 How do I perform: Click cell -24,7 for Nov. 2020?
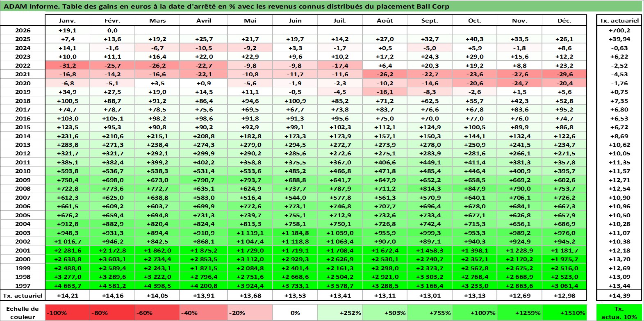coord(519,83)
